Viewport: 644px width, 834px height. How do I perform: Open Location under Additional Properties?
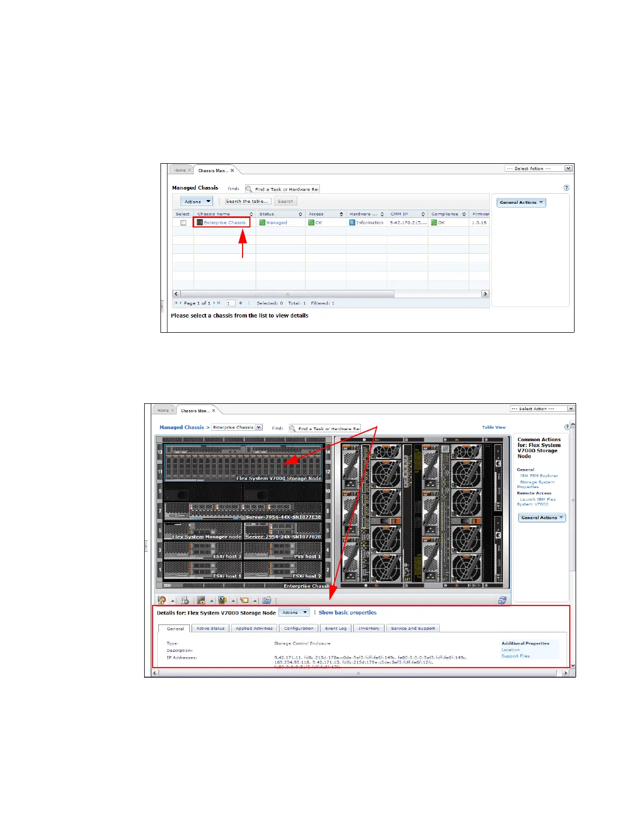point(510,650)
